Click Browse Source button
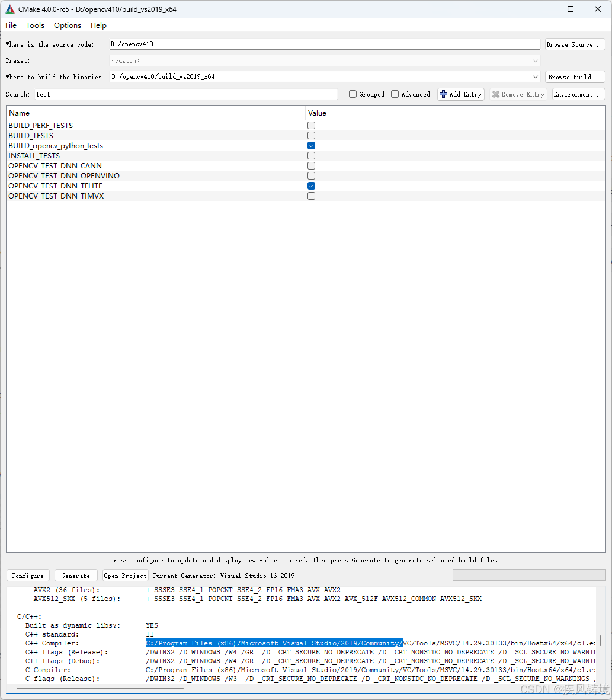The height and width of the screenshot is (700, 612). pos(575,44)
